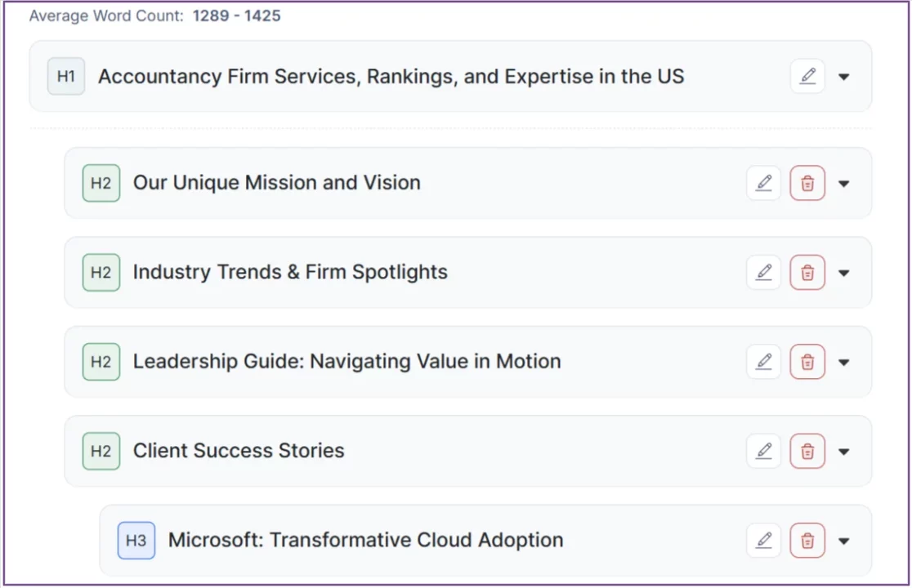Edit the 'Microsoft: Transformative Cloud Adoption' subheading
This screenshot has height=588, width=912.
click(x=763, y=540)
